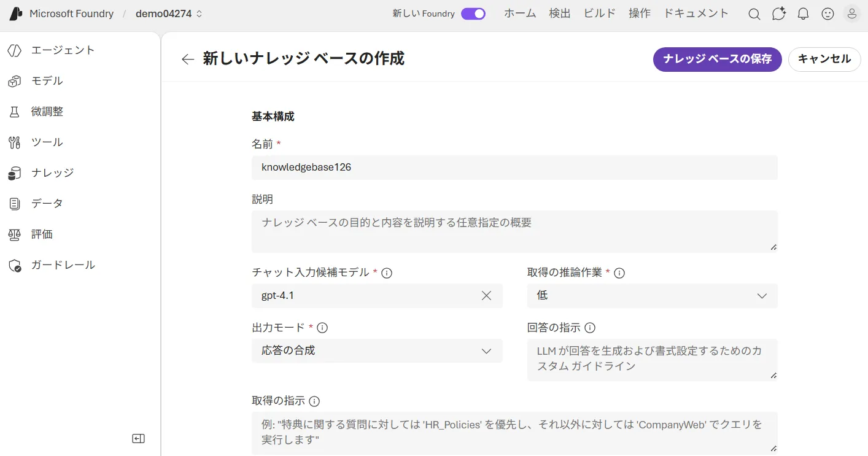Click the モデル cube icon
The width and height of the screenshot is (868, 456).
[x=15, y=81]
